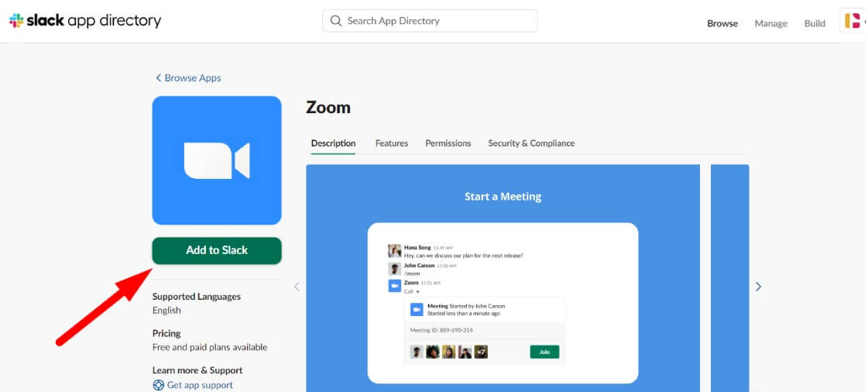Open the Build menu item
Screen dimensions: 868x392
tap(815, 23)
